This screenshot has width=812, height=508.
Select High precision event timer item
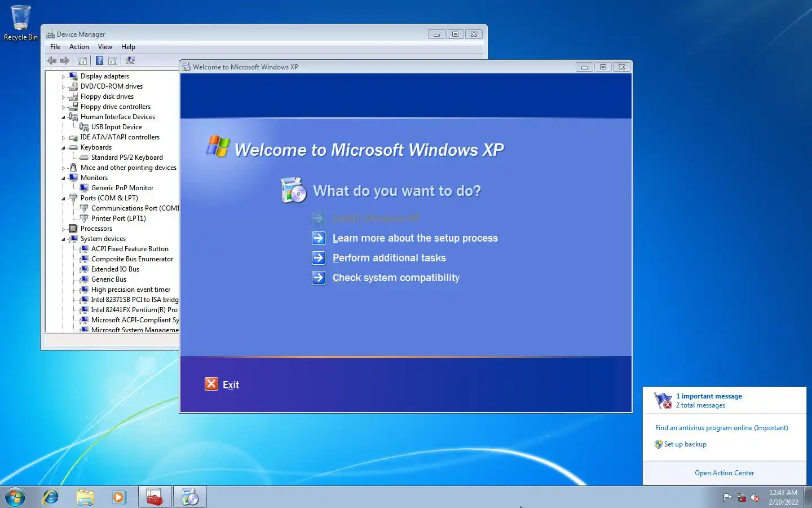click(x=131, y=290)
